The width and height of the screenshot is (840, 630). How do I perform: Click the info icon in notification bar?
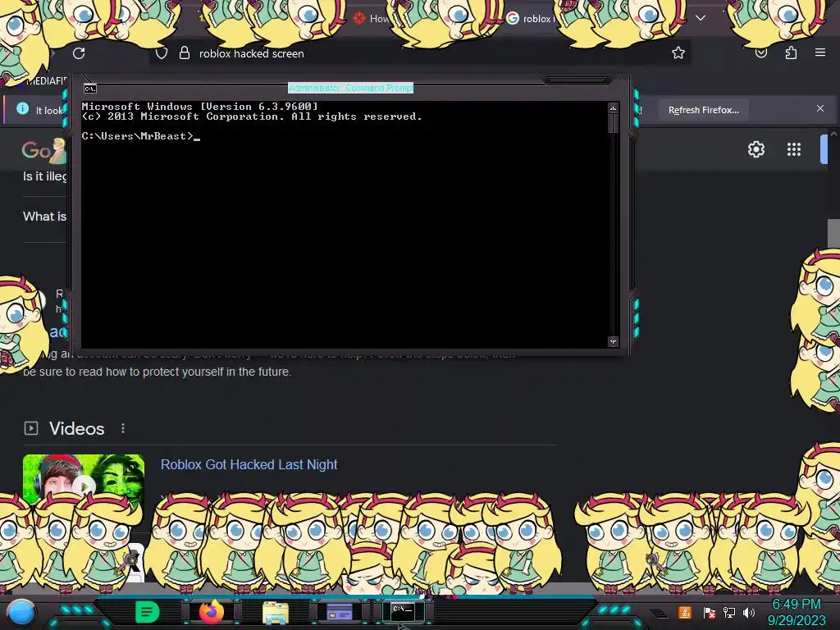pyautogui.click(x=22, y=108)
